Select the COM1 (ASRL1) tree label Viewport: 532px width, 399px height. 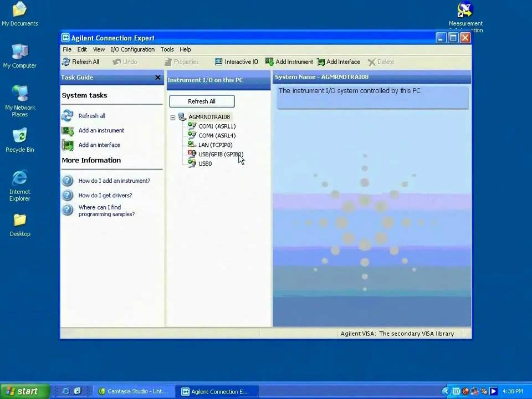(x=217, y=126)
